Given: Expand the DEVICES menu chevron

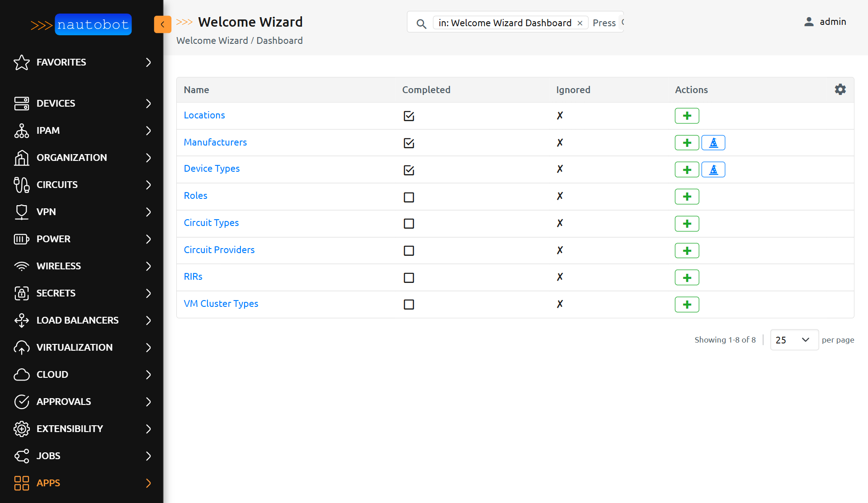Looking at the screenshot, I should pyautogui.click(x=148, y=103).
